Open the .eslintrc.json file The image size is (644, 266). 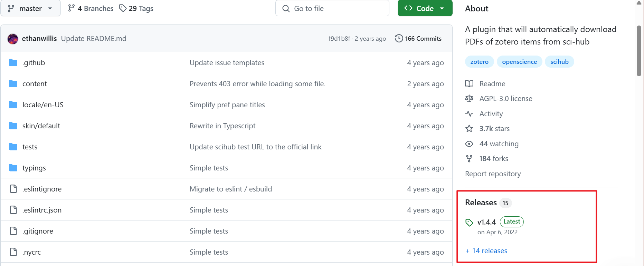pyautogui.click(x=42, y=210)
